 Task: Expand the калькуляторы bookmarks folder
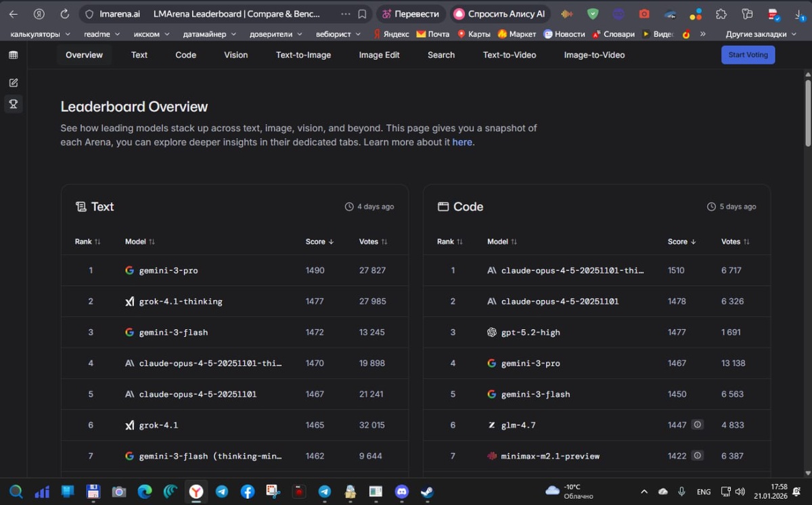(39, 34)
